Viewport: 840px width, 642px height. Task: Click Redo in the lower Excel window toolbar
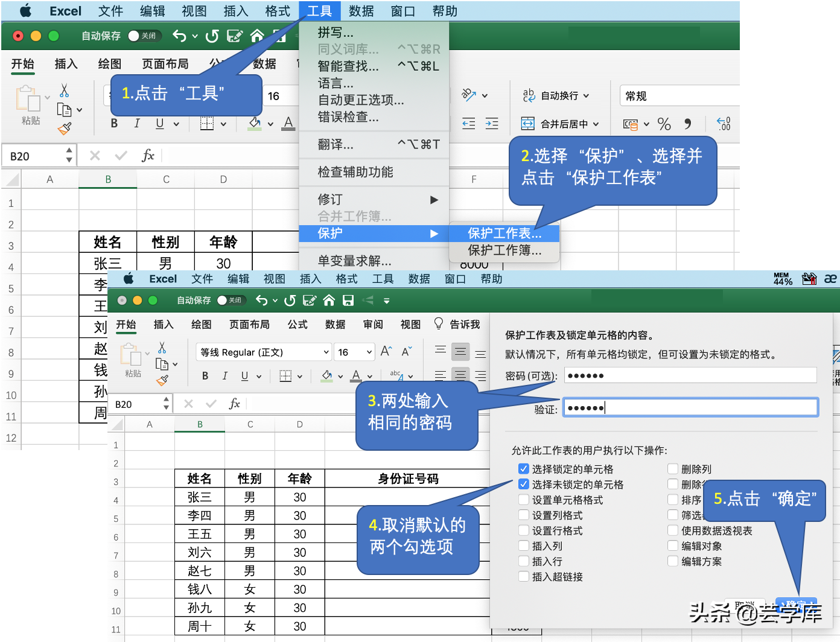tap(290, 300)
